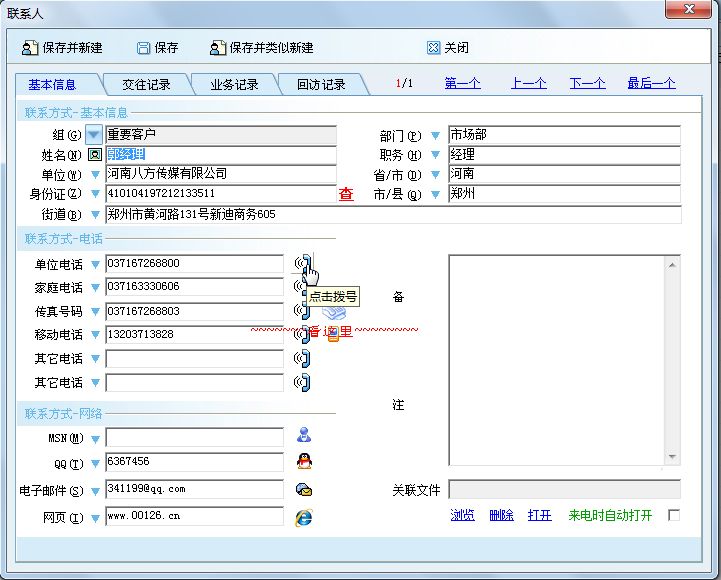Click the email envelope icon beside 电子邮件

[x=303, y=489]
